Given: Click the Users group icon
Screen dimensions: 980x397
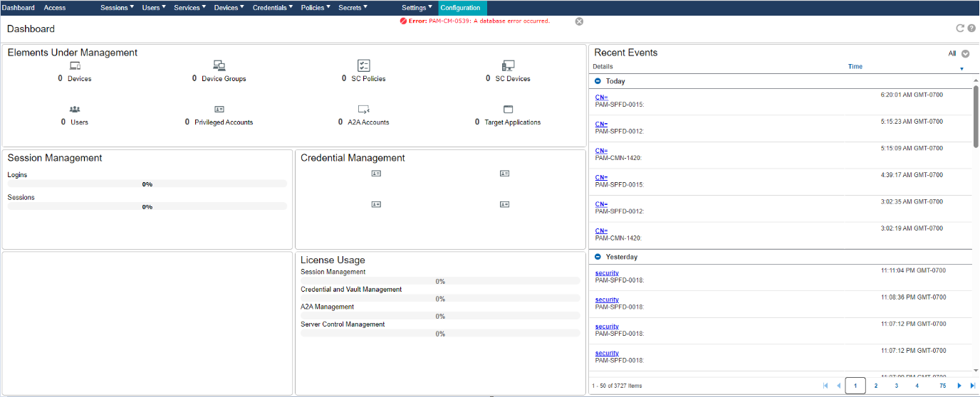Looking at the screenshot, I should [75, 110].
